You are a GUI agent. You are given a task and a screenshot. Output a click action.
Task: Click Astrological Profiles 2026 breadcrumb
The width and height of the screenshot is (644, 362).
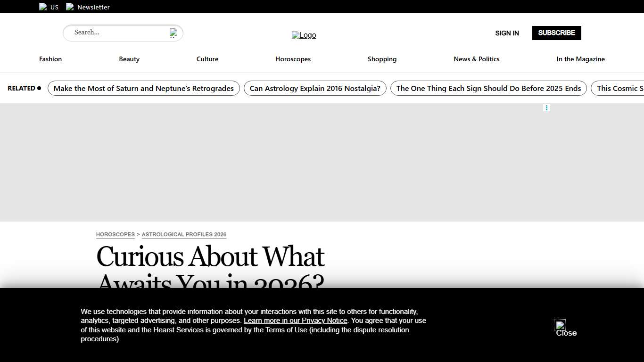tap(184, 234)
